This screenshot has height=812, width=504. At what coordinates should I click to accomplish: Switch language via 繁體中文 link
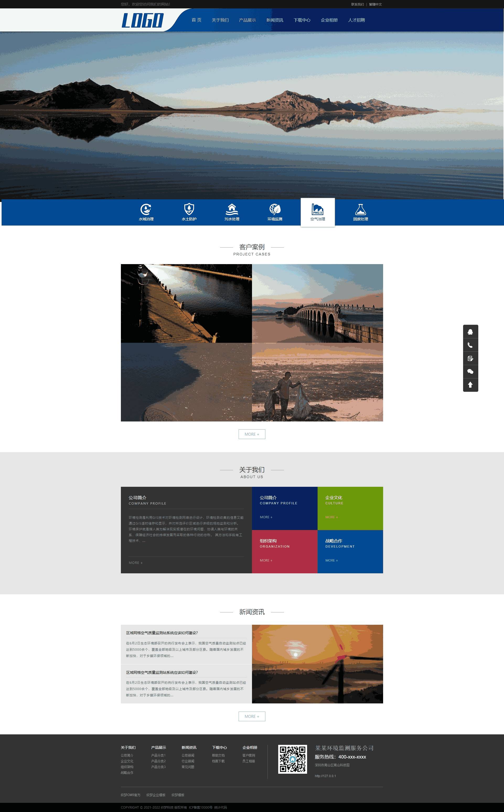tap(375, 4)
